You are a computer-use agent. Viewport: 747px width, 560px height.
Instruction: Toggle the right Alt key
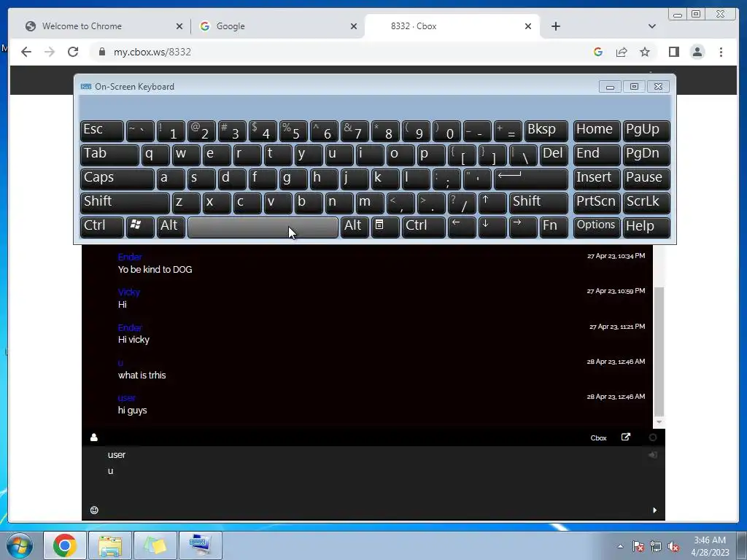point(355,227)
